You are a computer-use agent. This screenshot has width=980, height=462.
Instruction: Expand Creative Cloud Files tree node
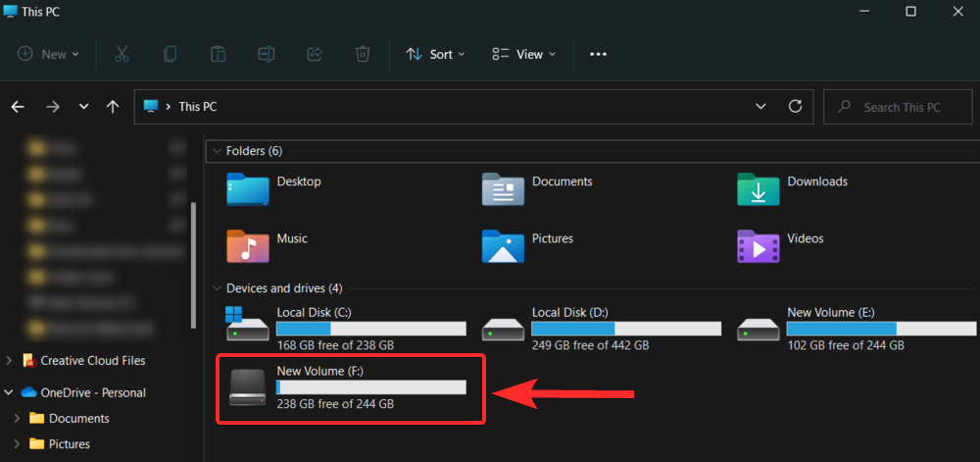click(x=9, y=360)
